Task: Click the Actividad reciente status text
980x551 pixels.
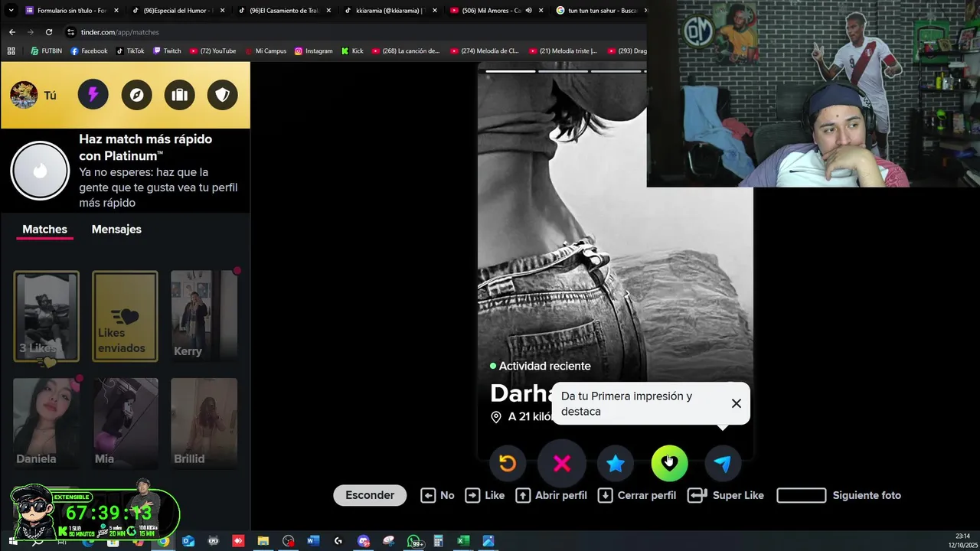Action: (x=544, y=367)
